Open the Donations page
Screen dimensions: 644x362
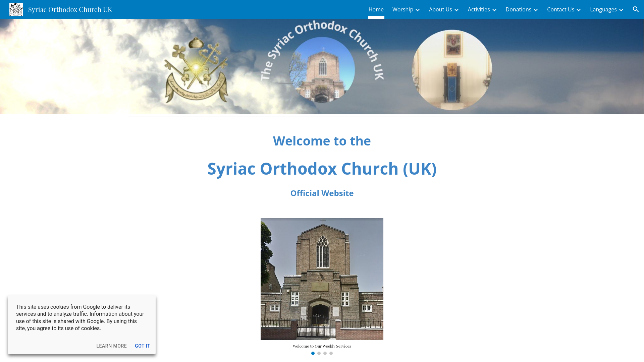click(x=518, y=9)
